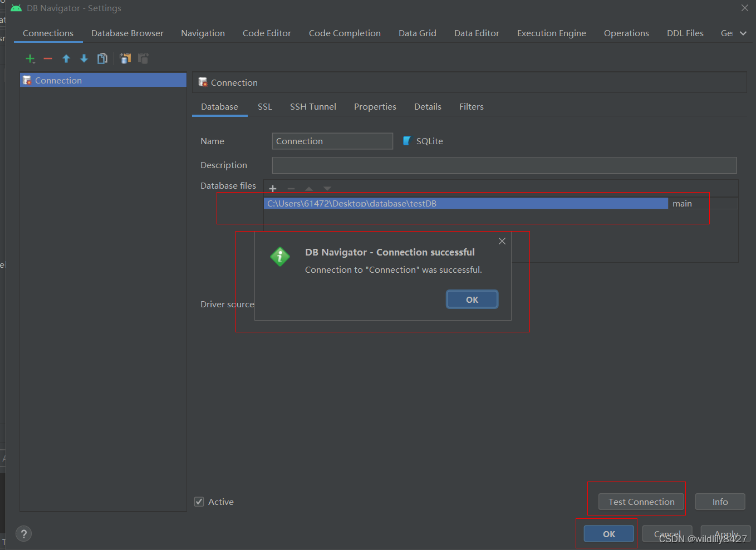Click the Description input field
Screen dimensions: 756x550
coord(504,165)
